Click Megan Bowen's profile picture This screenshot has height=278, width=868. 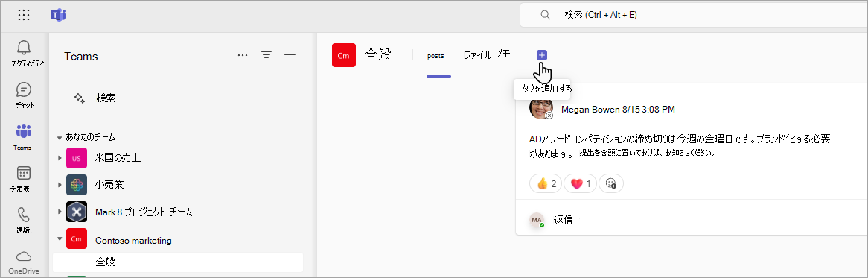coord(541,108)
